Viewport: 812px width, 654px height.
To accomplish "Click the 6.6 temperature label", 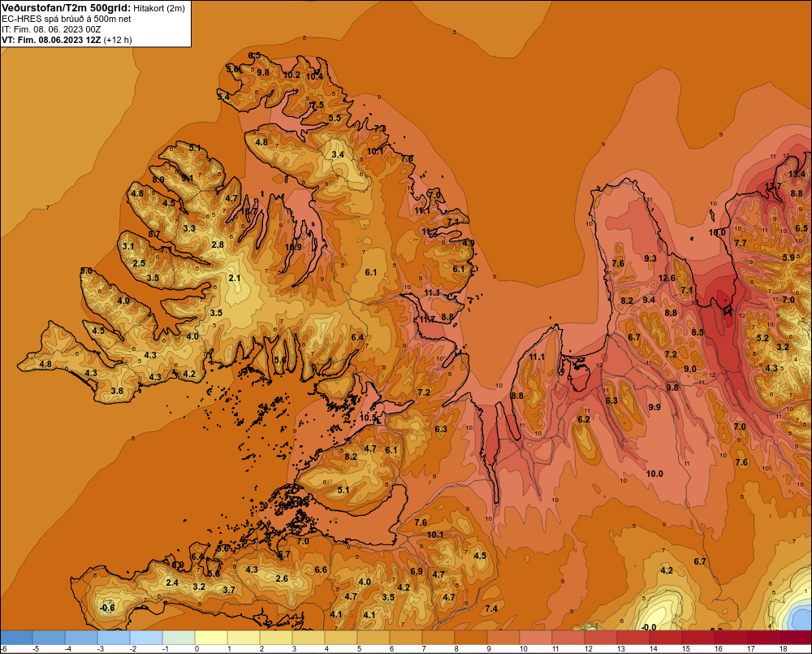I will click(x=321, y=569).
